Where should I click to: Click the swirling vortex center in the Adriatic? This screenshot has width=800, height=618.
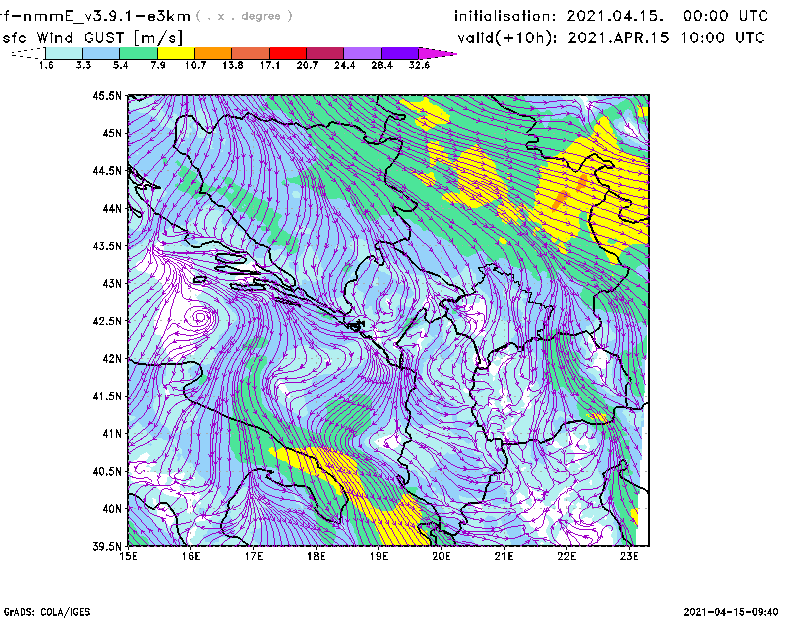199,317
